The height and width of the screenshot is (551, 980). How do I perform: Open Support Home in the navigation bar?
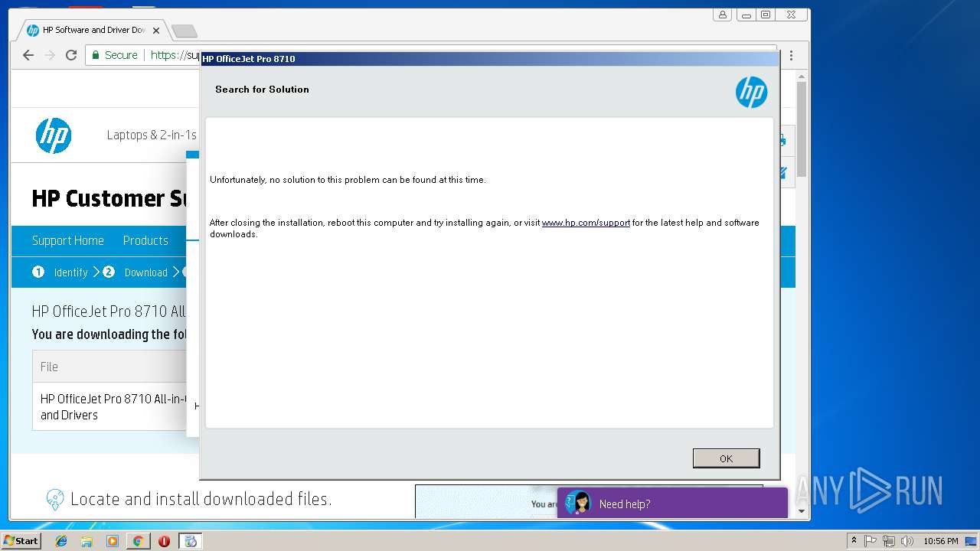68,240
